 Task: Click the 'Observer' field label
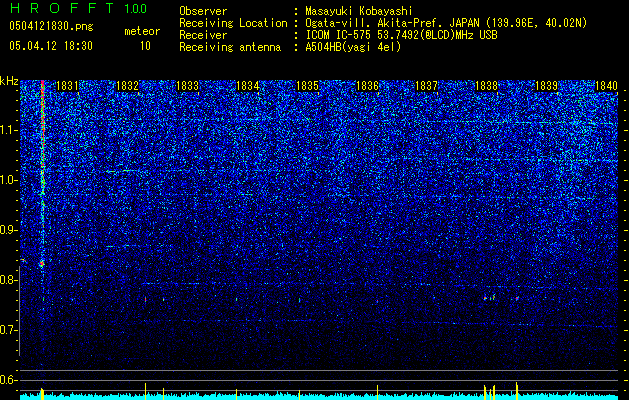203,11
